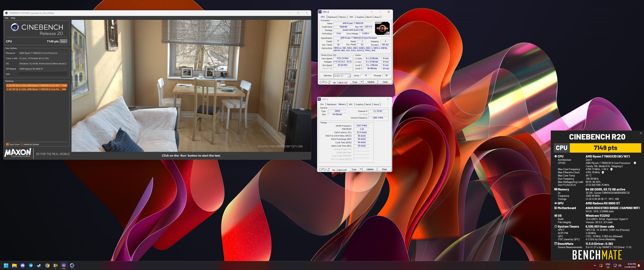
Task: Open the clock showing 8:53 PM
Action: pos(630,265)
